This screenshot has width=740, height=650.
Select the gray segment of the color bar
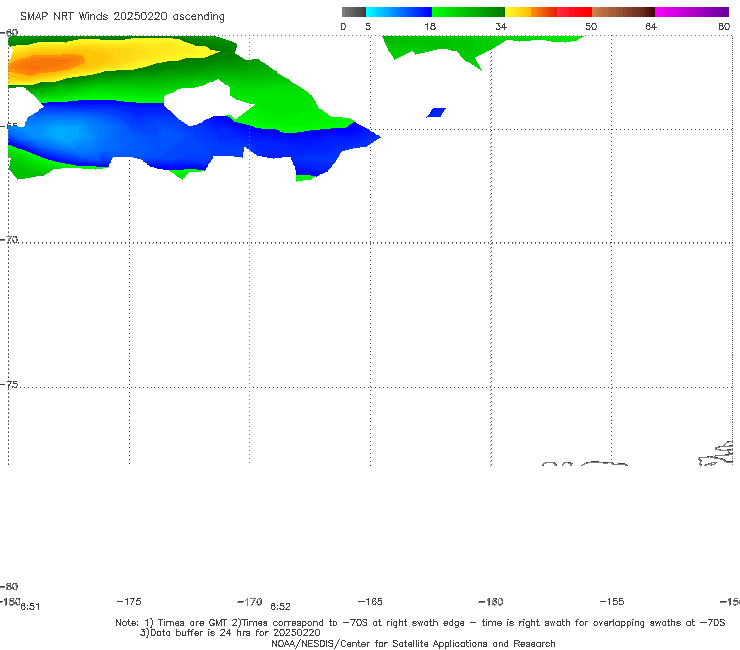(353, 12)
